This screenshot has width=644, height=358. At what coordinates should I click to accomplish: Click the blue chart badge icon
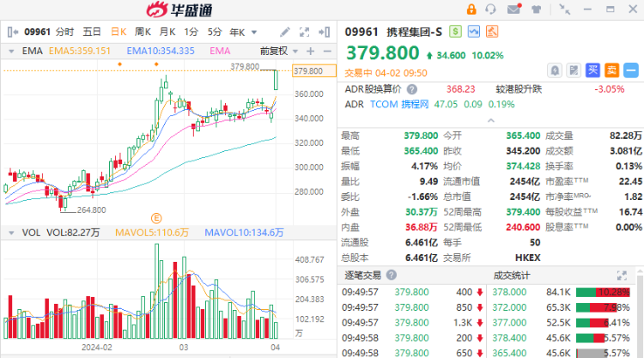point(473,32)
